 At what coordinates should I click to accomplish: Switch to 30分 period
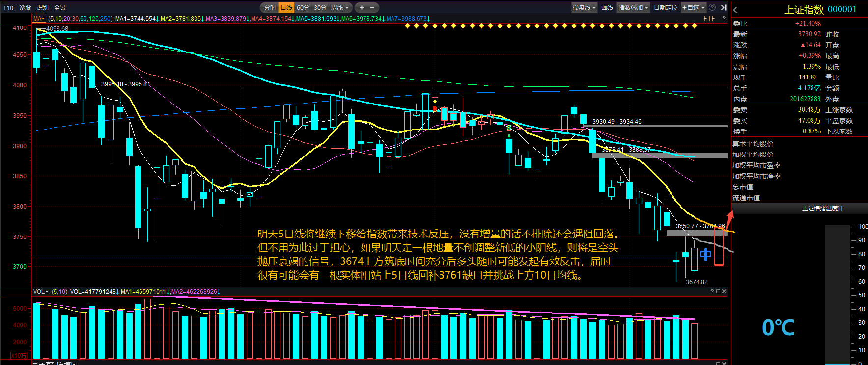pyautogui.click(x=320, y=7)
